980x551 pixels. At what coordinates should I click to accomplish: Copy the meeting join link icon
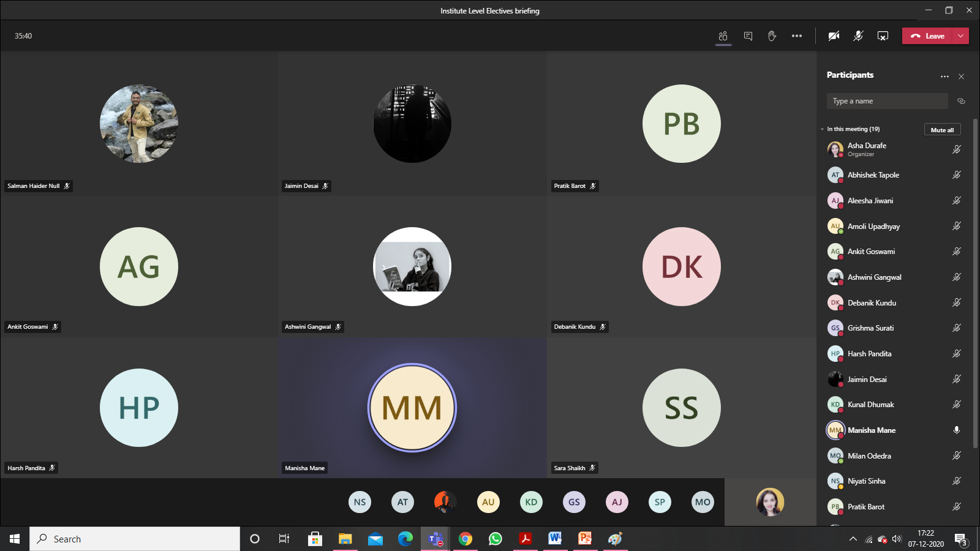coord(961,101)
